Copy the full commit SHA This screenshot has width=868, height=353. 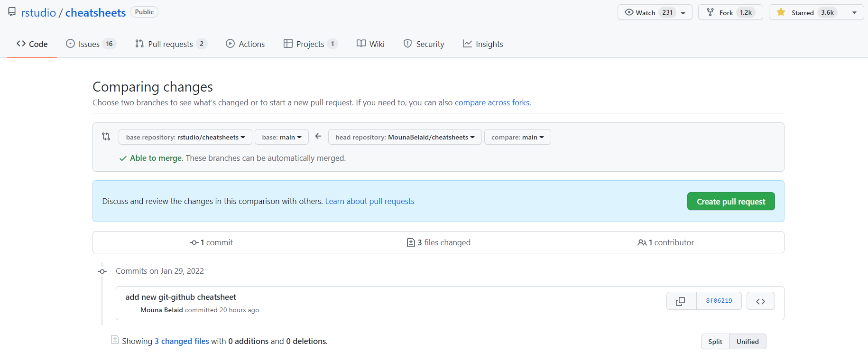tap(681, 301)
